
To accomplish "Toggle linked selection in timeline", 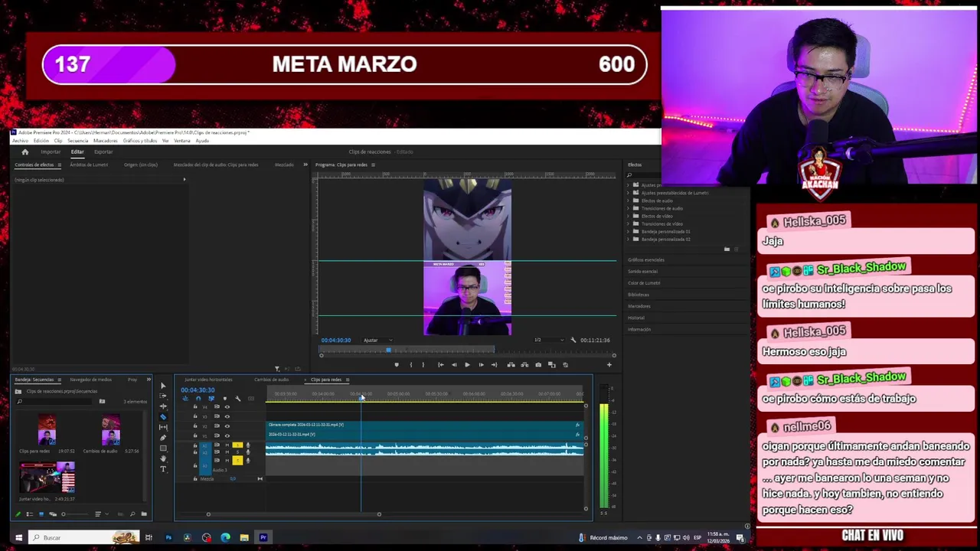I will (211, 399).
